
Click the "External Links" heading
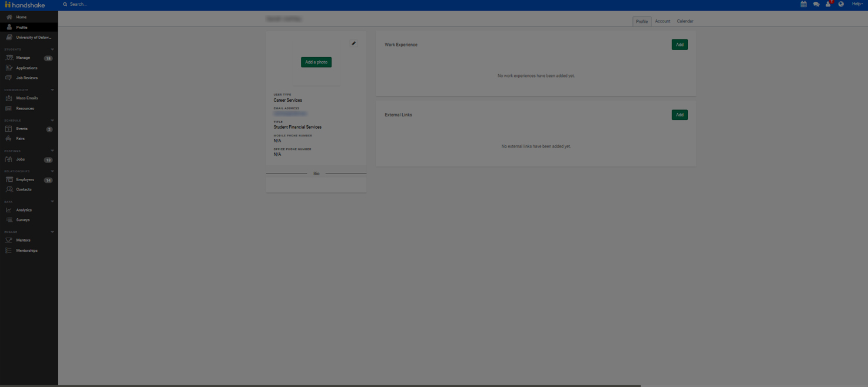398,115
